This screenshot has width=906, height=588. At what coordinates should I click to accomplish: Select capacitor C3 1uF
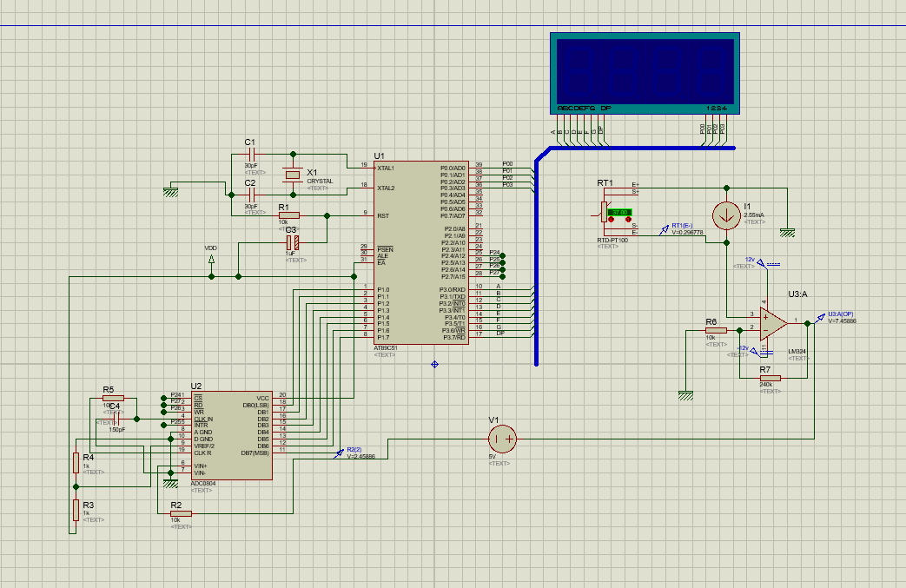[x=293, y=243]
